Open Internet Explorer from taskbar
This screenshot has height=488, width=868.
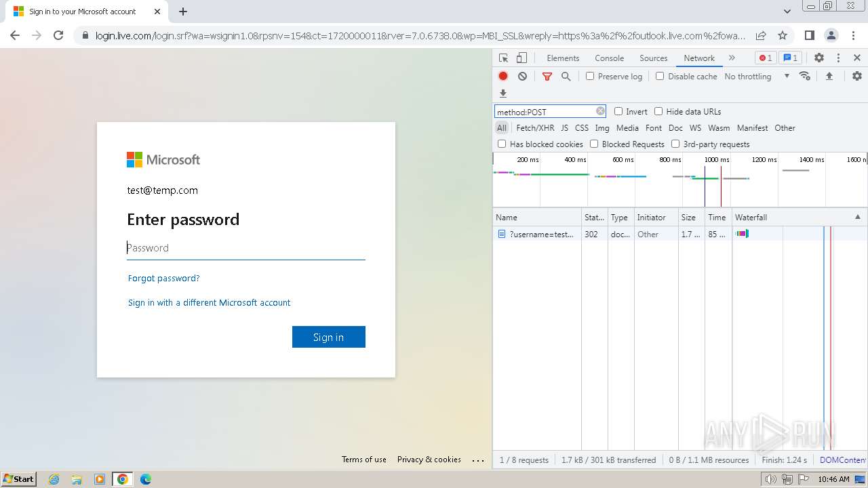54,479
